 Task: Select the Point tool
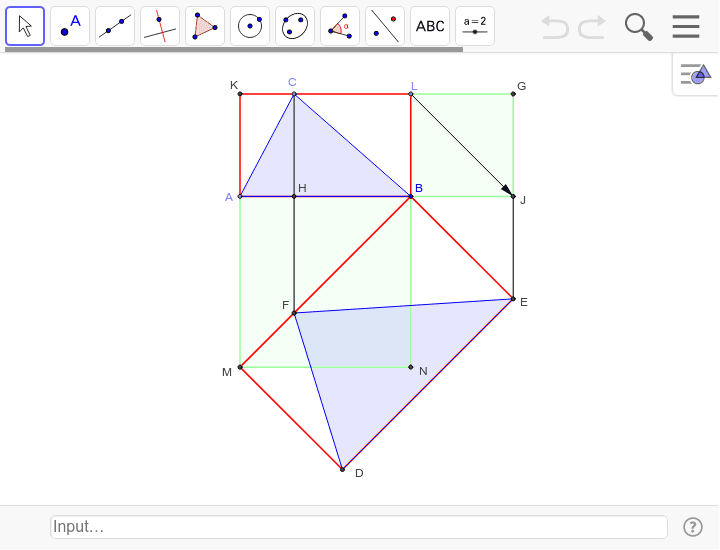[x=70, y=26]
